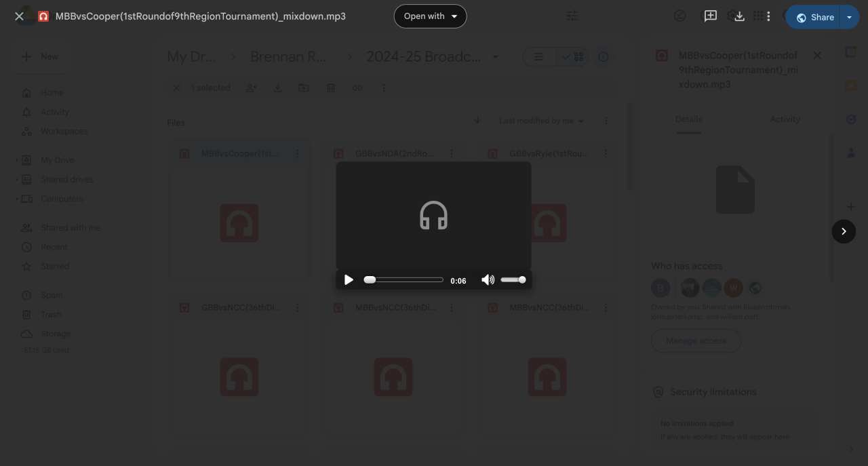Click the 'Brennan R...' breadcrumb

(x=288, y=57)
